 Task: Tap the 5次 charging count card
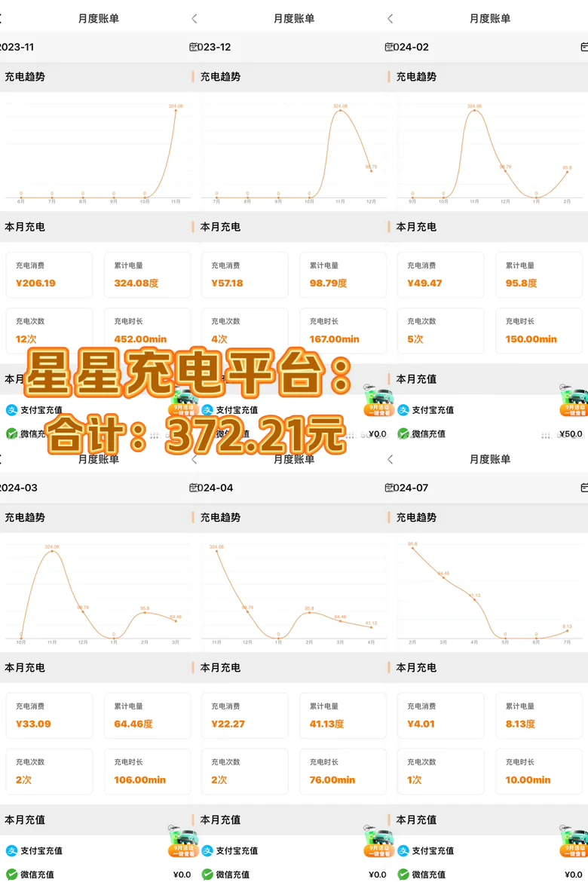coord(440,331)
